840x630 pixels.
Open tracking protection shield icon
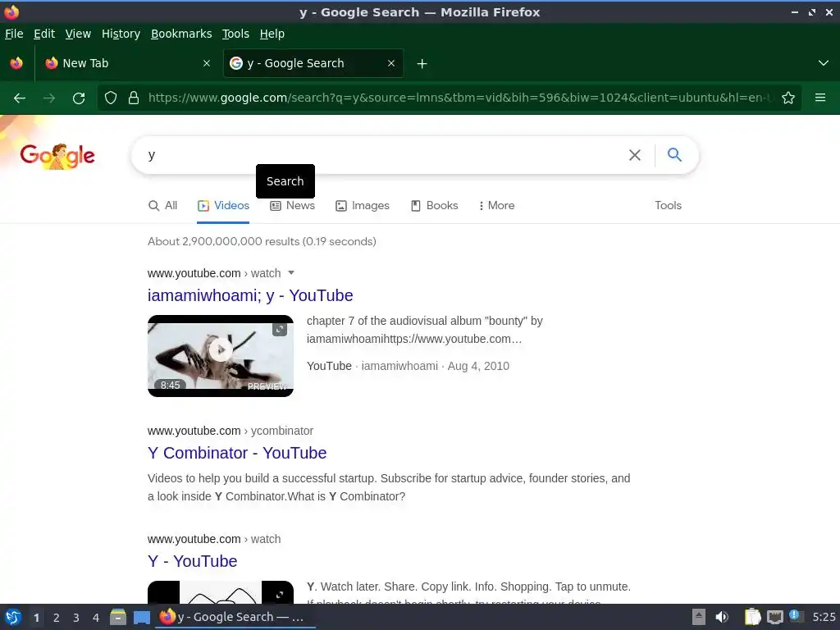(x=111, y=98)
